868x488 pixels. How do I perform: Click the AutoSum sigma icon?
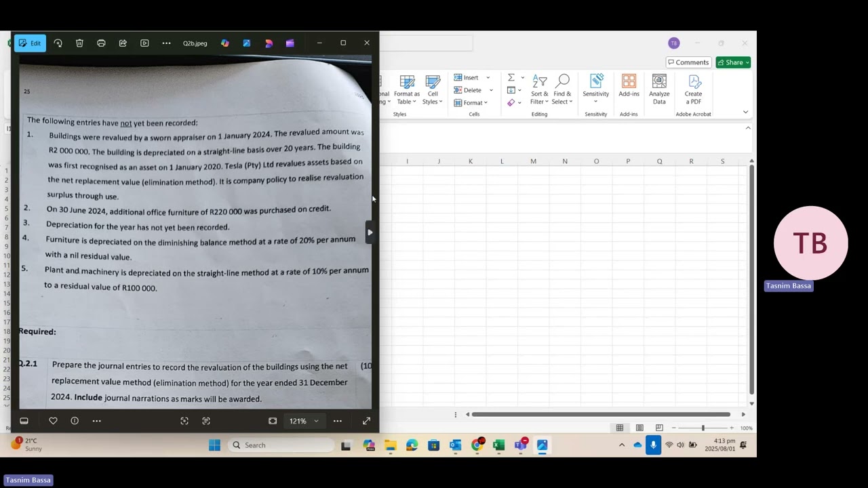511,77
